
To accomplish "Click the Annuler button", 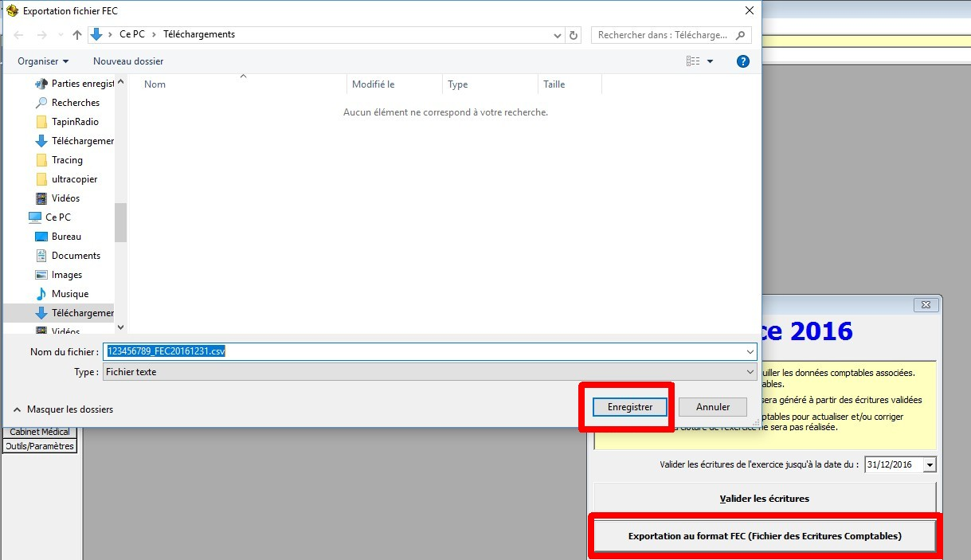I will tap(713, 407).
